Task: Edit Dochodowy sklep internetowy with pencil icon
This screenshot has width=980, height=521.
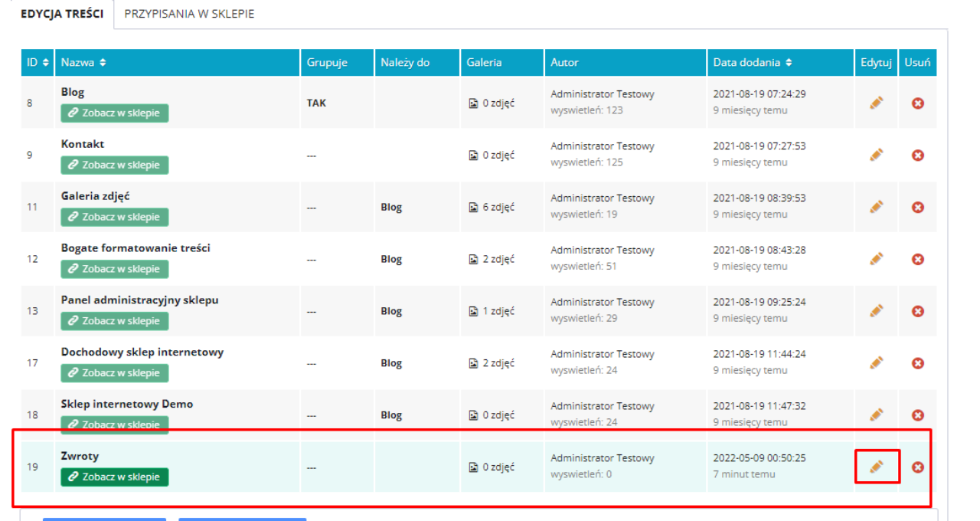Action: tap(877, 362)
